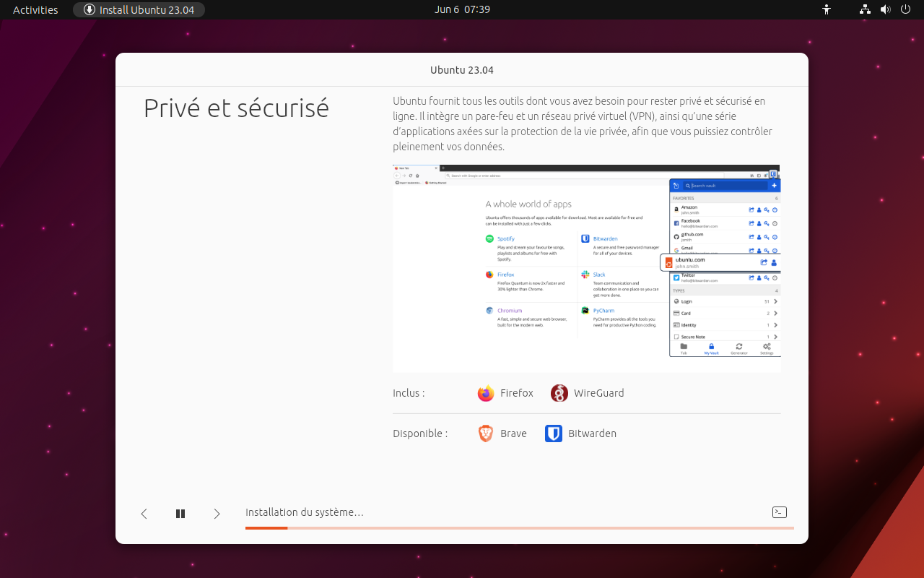Open the installation log terminal icon
Screen dimensions: 924x578
[780, 512]
